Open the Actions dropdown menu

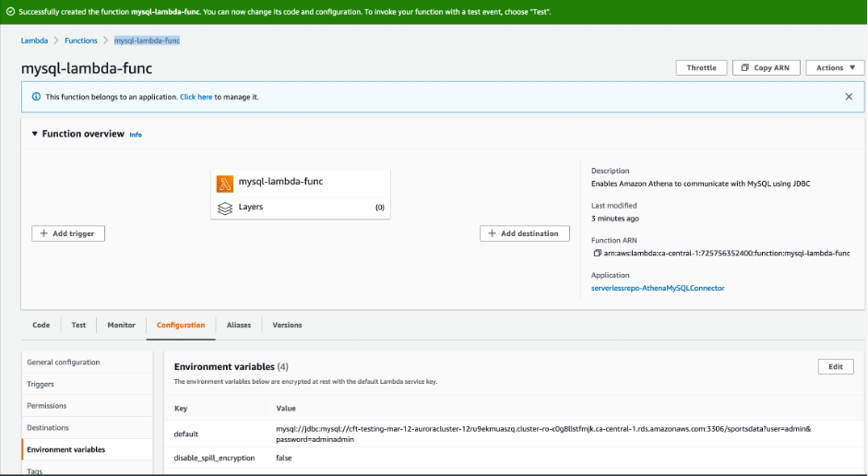tap(835, 67)
